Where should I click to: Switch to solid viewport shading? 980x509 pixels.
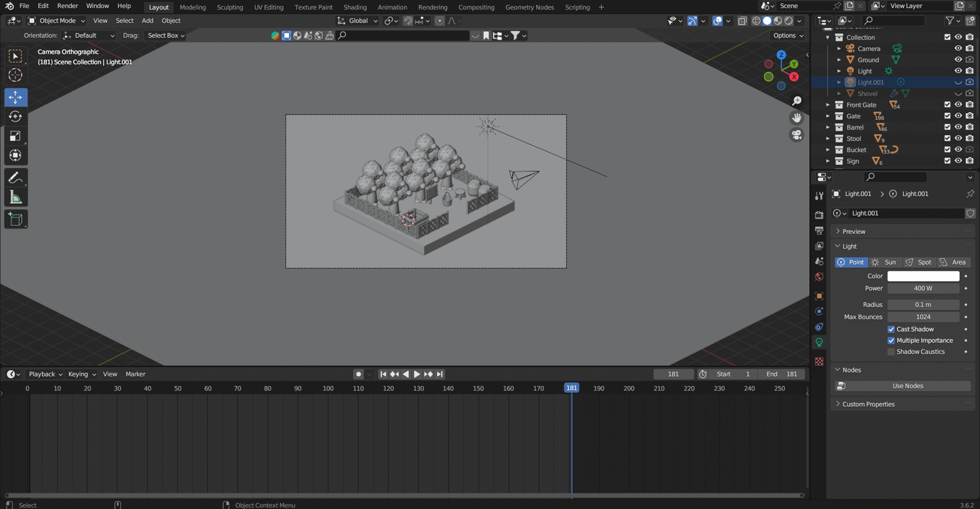[767, 21]
